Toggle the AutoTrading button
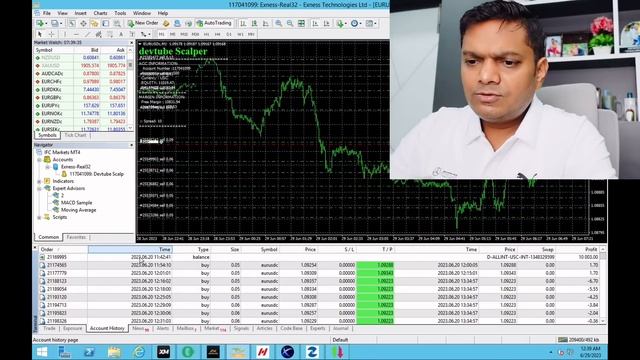The image size is (640, 360). point(214,23)
